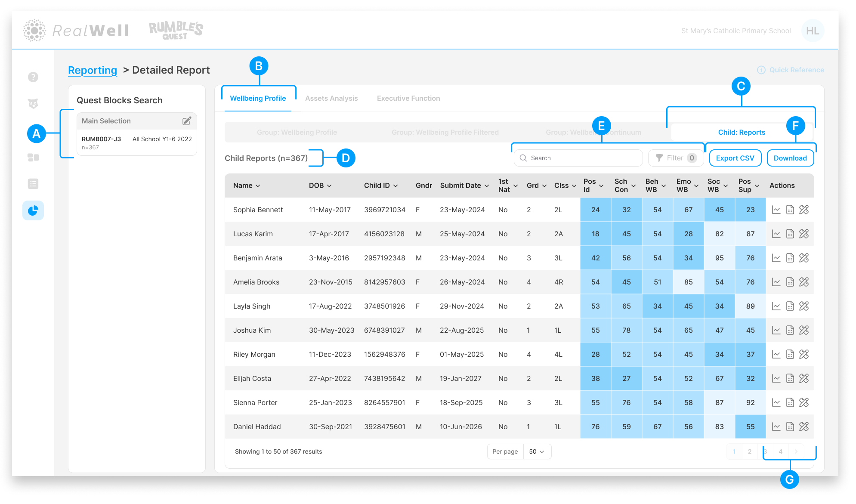
Task: Click the crossed-tools icon for Benjamin Arata
Action: 803,258
